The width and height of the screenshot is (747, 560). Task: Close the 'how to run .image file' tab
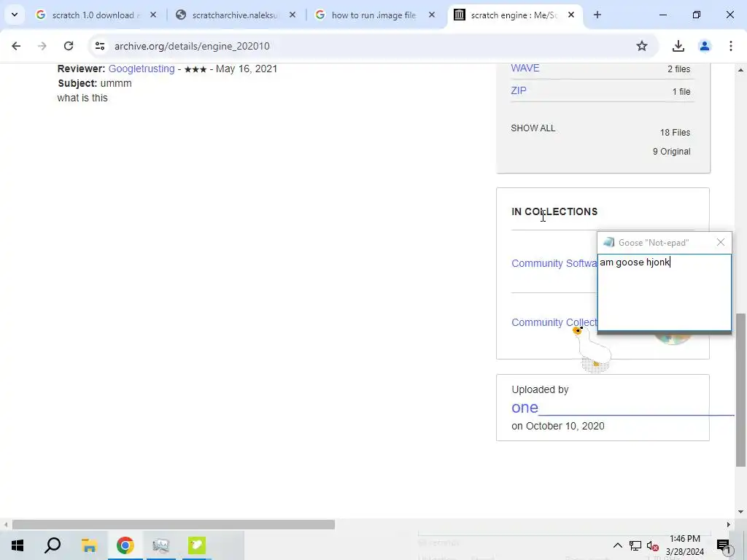432,15
